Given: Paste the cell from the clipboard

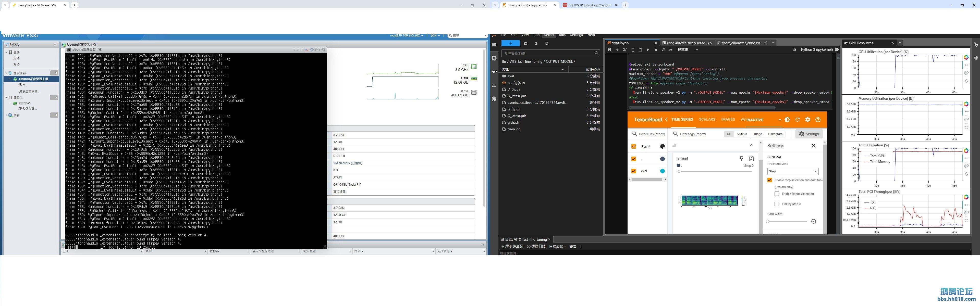Looking at the screenshot, I should click(640, 50).
